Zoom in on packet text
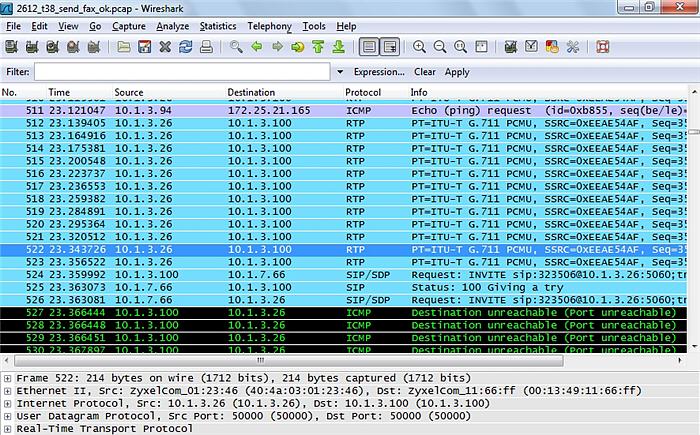The height and width of the screenshot is (435, 700). click(419, 47)
